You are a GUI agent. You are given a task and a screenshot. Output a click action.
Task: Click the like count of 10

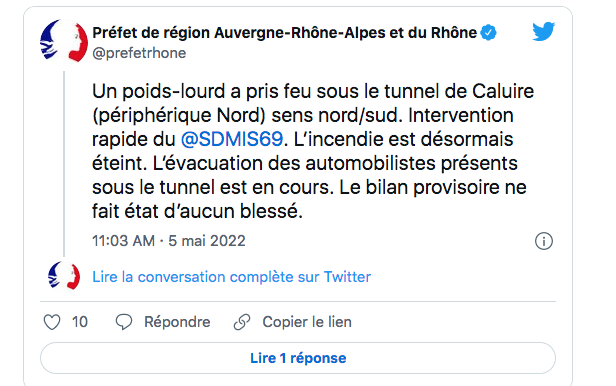tap(80, 322)
